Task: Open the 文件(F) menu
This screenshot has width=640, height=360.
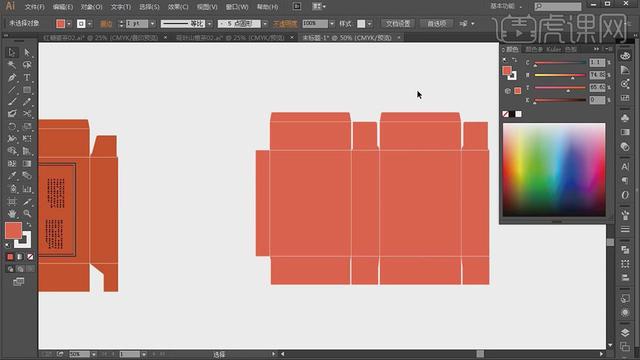Action: point(35,7)
